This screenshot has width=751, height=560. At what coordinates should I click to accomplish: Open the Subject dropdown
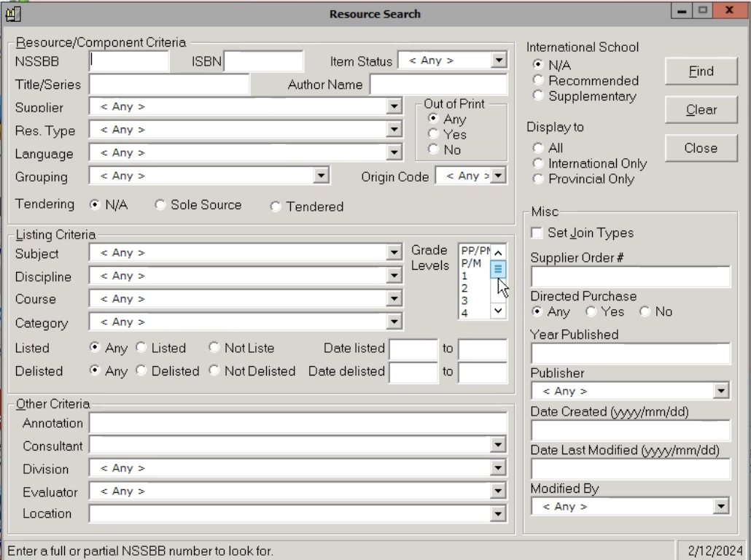[394, 252]
